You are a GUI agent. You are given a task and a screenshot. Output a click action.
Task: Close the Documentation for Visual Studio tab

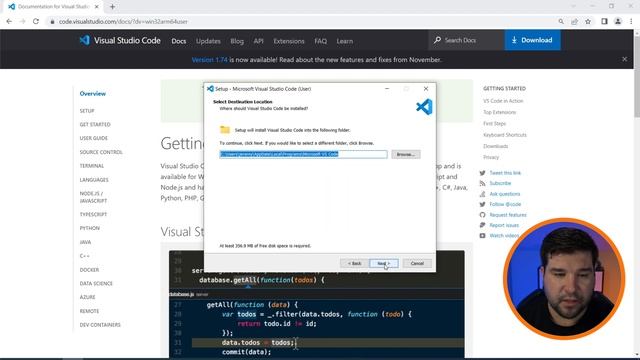[x=97, y=7]
